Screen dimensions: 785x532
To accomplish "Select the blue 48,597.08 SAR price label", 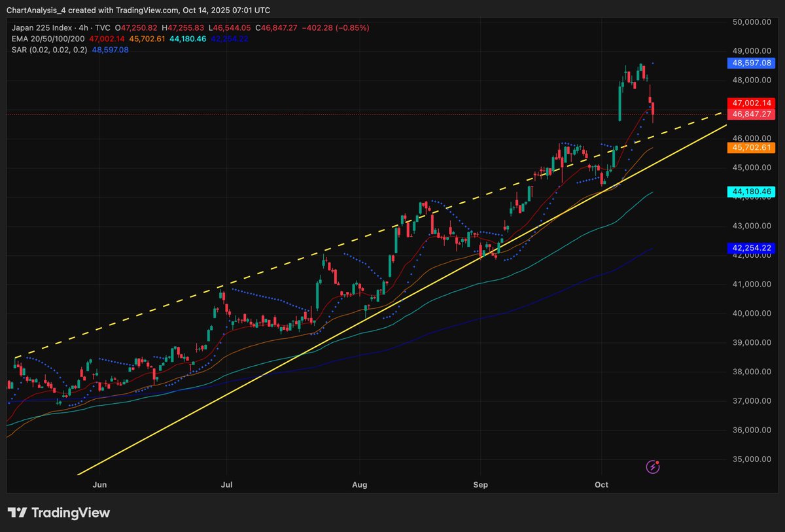I will [750, 63].
